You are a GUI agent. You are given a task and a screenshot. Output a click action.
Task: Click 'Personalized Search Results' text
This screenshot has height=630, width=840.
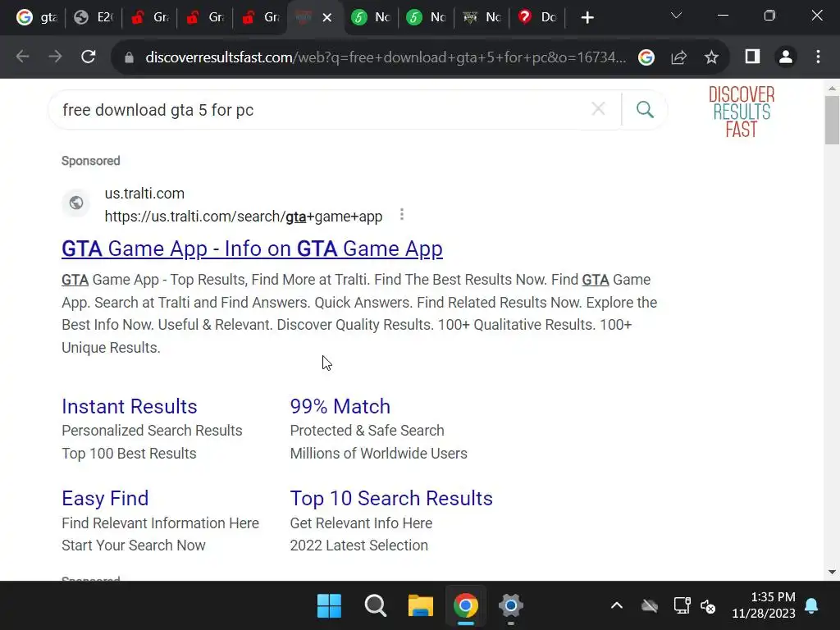(152, 430)
